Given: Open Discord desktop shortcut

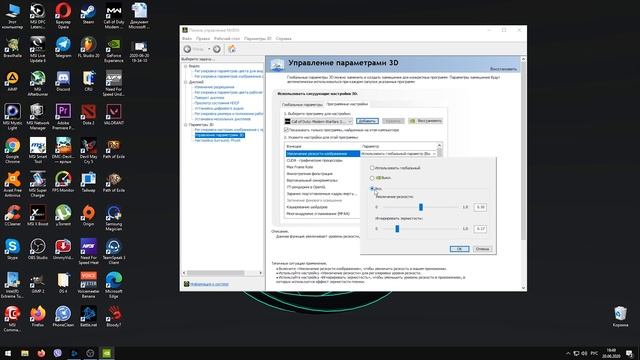Looking at the screenshot, I should [x=63, y=81].
